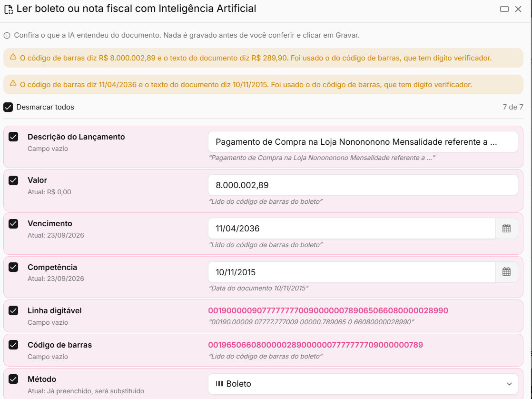Click 'Atual: 23/09/2026' under Competência label
This screenshot has height=399, width=532.
pyautogui.click(x=56, y=279)
